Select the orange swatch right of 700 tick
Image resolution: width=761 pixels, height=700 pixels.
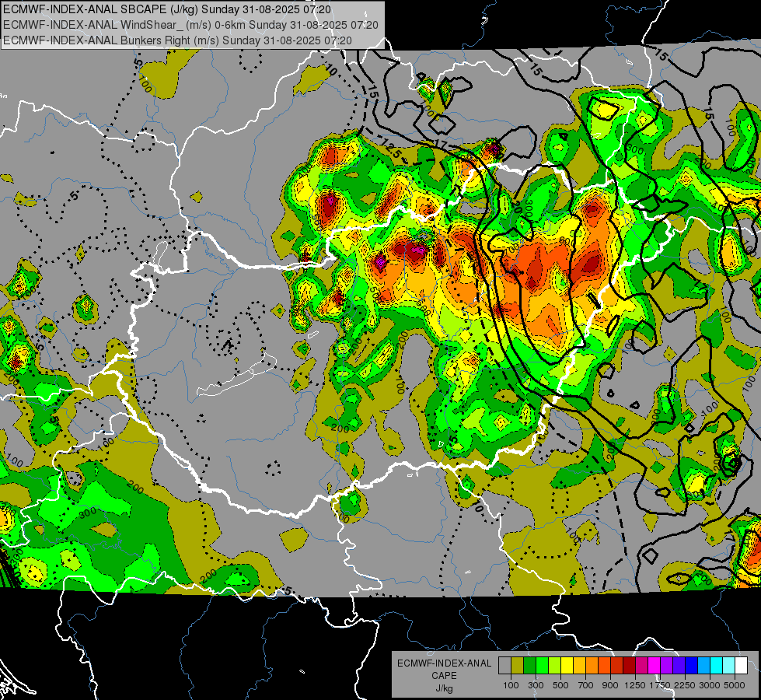pyautogui.click(x=592, y=665)
